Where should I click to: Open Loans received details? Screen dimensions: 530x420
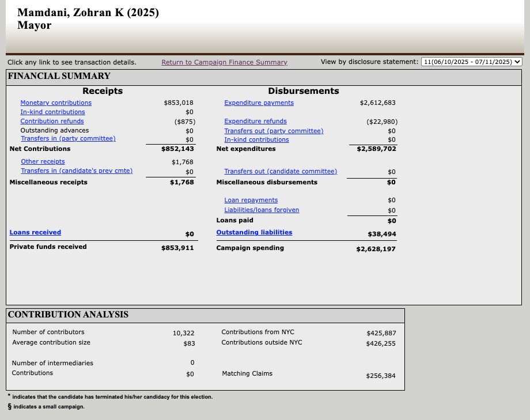tap(35, 232)
